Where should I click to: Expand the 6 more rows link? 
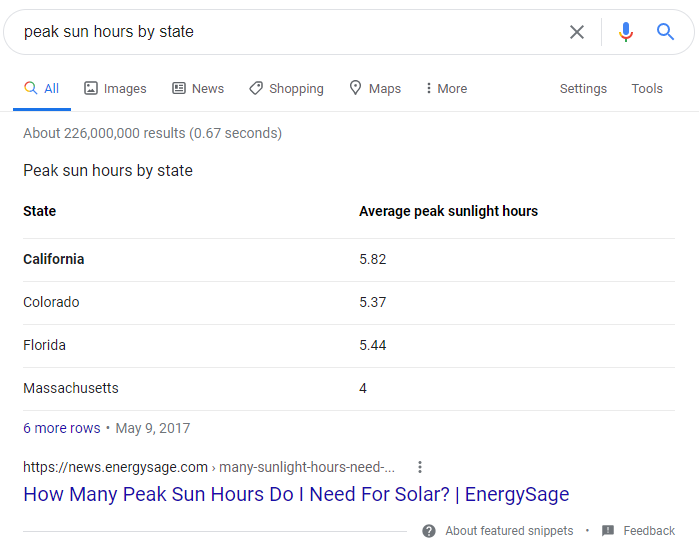[x=62, y=428]
